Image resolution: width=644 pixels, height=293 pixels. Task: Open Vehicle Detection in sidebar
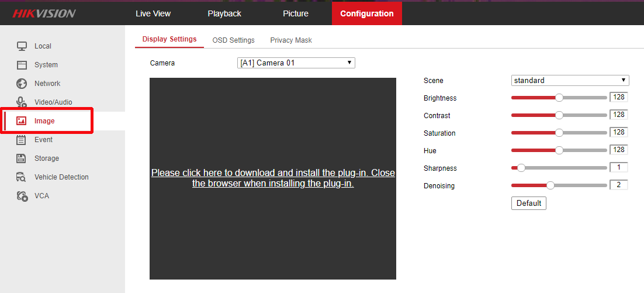61,177
